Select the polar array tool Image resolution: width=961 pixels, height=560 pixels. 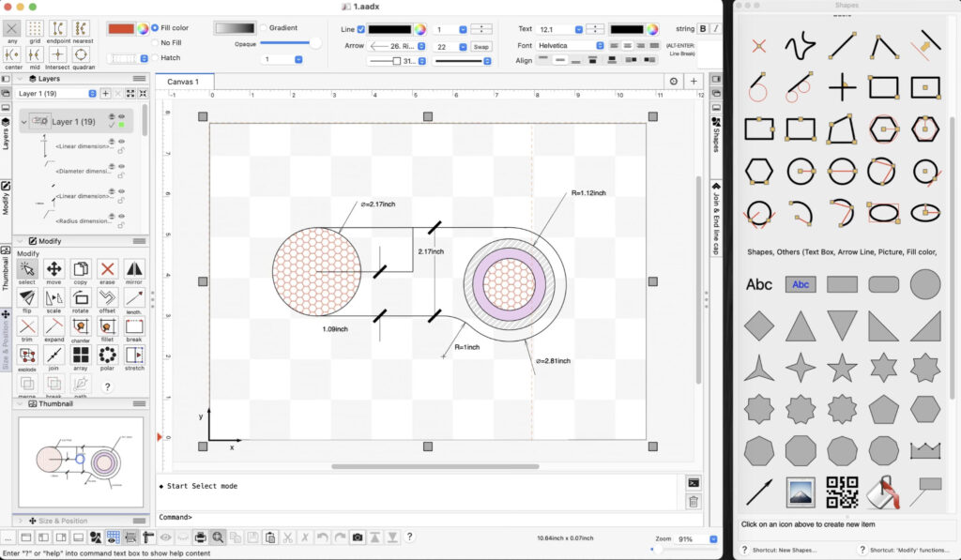pos(107,356)
